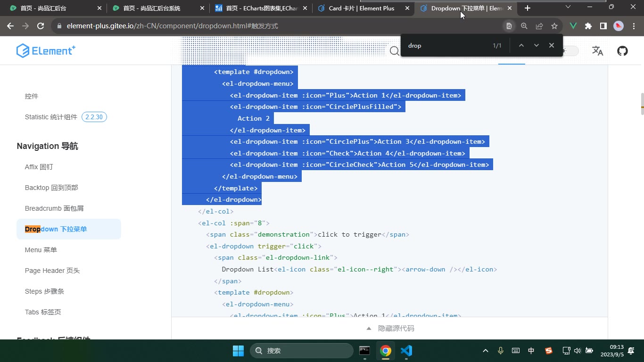
Task: Click the find-in-page icon in address bar
Action: coord(509,26)
